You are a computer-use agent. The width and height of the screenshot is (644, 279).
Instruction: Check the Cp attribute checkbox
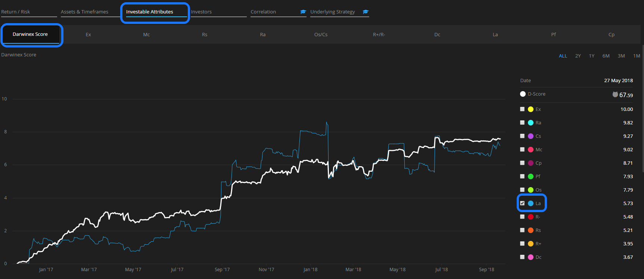[522, 163]
